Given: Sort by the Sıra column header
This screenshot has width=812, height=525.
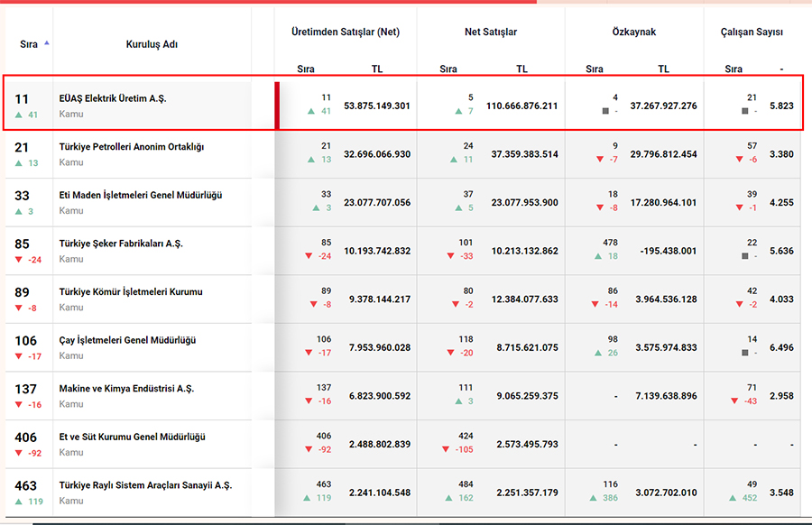Looking at the screenshot, I should point(29,44).
